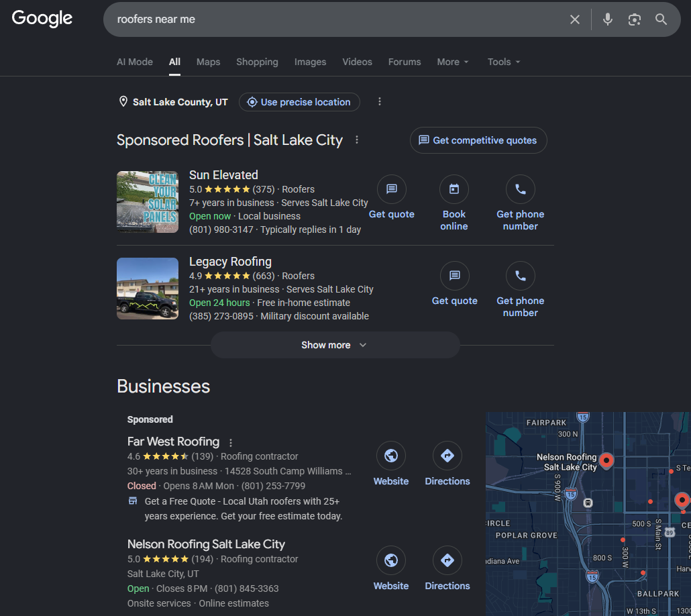Switch to Maps tab
The height and width of the screenshot is (616, 691).
(209, 62)
